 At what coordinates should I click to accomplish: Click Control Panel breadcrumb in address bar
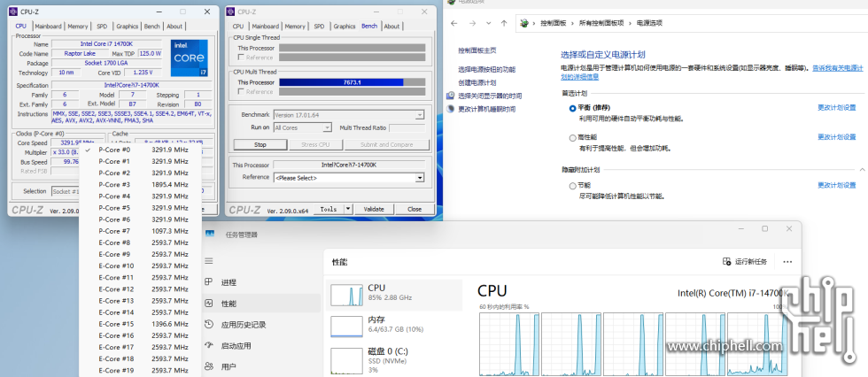pos(553,23)
